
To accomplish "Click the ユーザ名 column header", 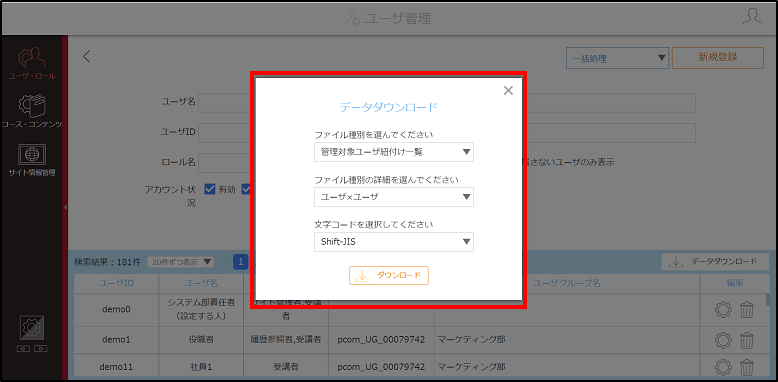I will [x=201, y=283].
